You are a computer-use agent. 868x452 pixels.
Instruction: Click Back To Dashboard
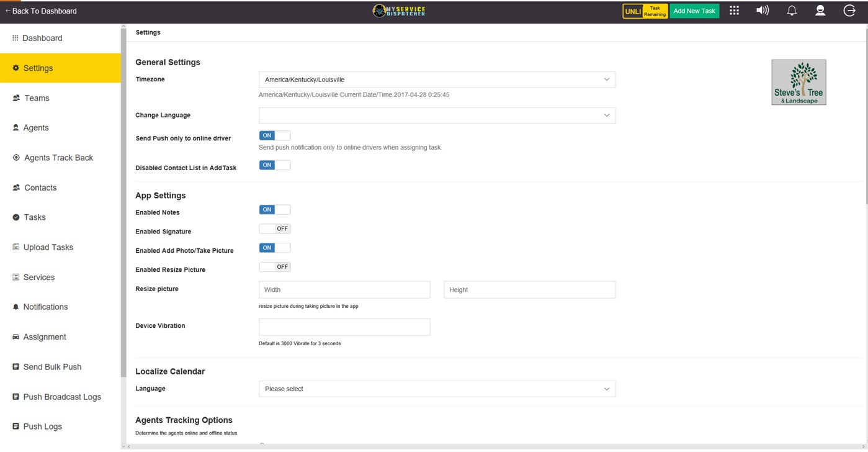pos(42,11)
